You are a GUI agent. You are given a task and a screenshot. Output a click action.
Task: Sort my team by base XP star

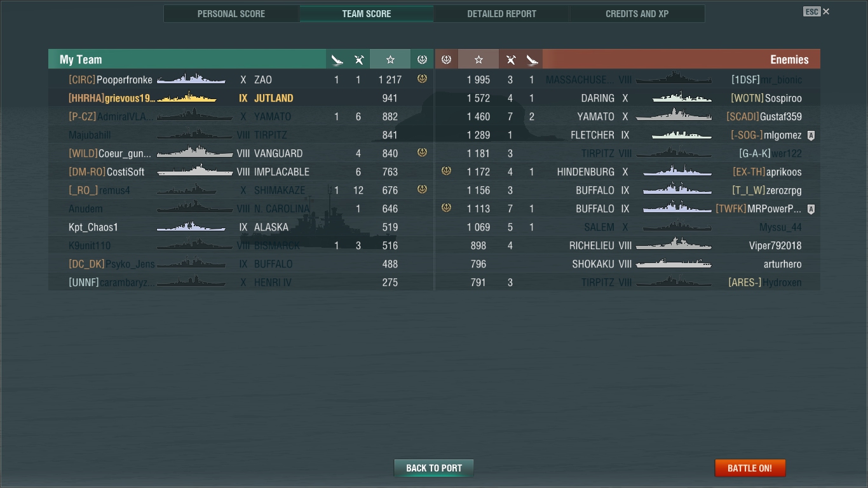390,59
